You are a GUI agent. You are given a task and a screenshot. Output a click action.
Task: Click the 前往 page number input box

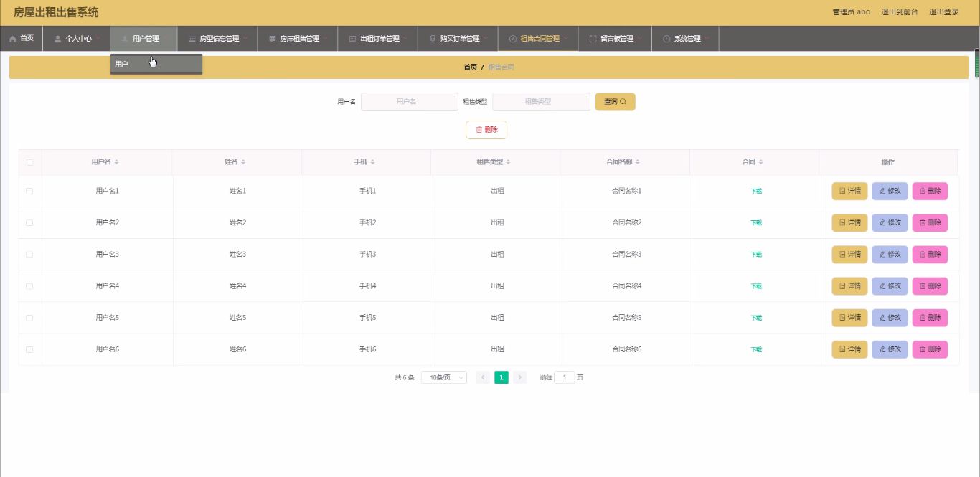(564, 377)
